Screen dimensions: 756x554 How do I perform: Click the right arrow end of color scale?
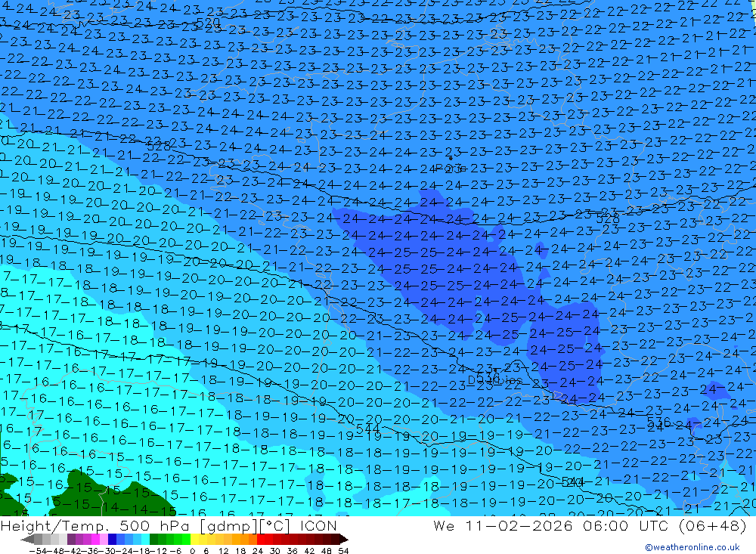coord(343,539)
